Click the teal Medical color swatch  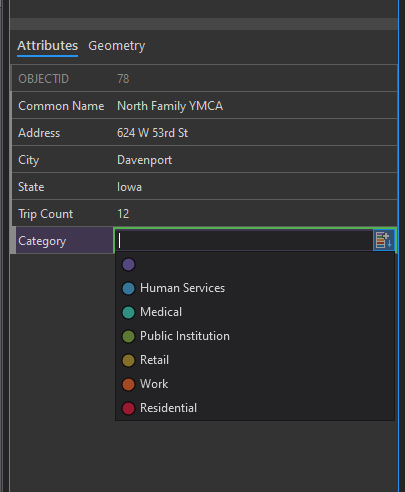(x=128, y=312)
